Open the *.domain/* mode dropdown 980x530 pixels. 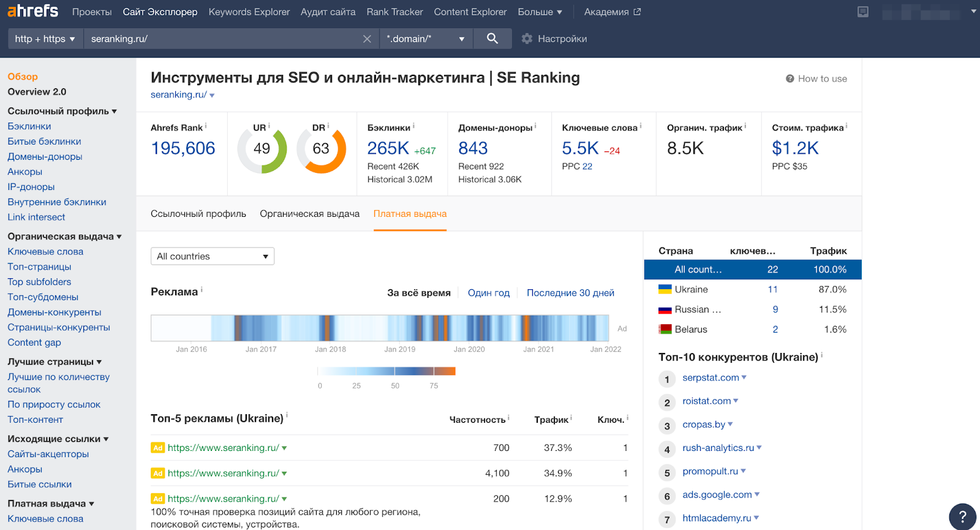pyautogui.click(x=426, y=39)
